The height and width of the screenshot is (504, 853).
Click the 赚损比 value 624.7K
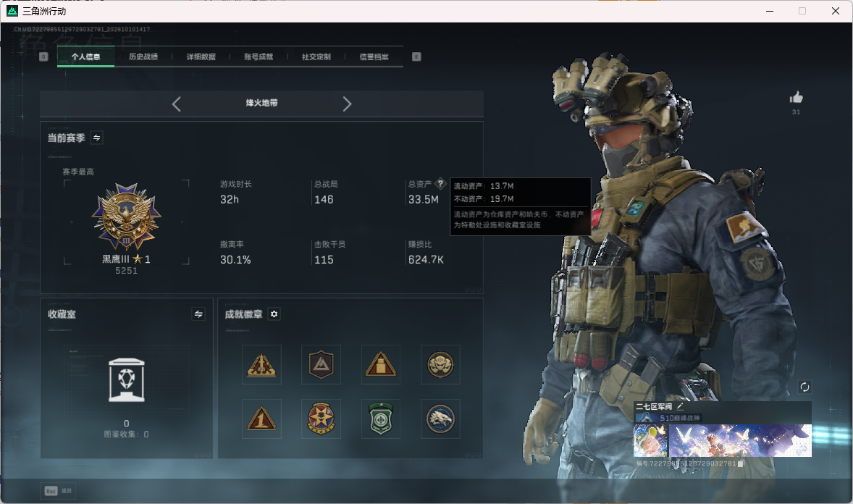coord(426,260)
